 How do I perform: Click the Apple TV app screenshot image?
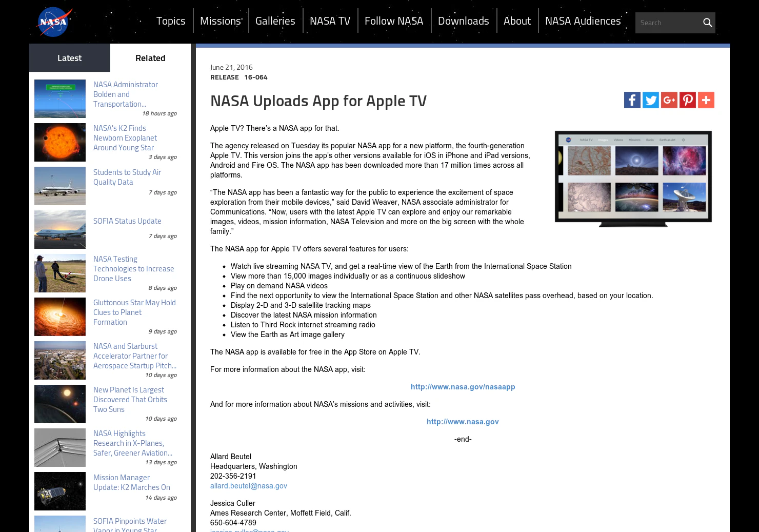click(x=633, y=179)
